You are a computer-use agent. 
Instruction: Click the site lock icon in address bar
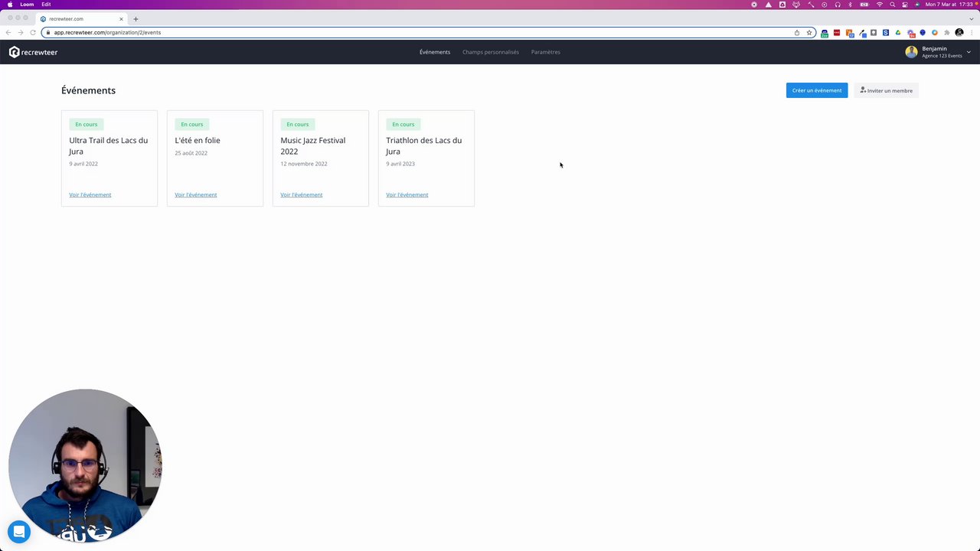[x=47, y=32]
